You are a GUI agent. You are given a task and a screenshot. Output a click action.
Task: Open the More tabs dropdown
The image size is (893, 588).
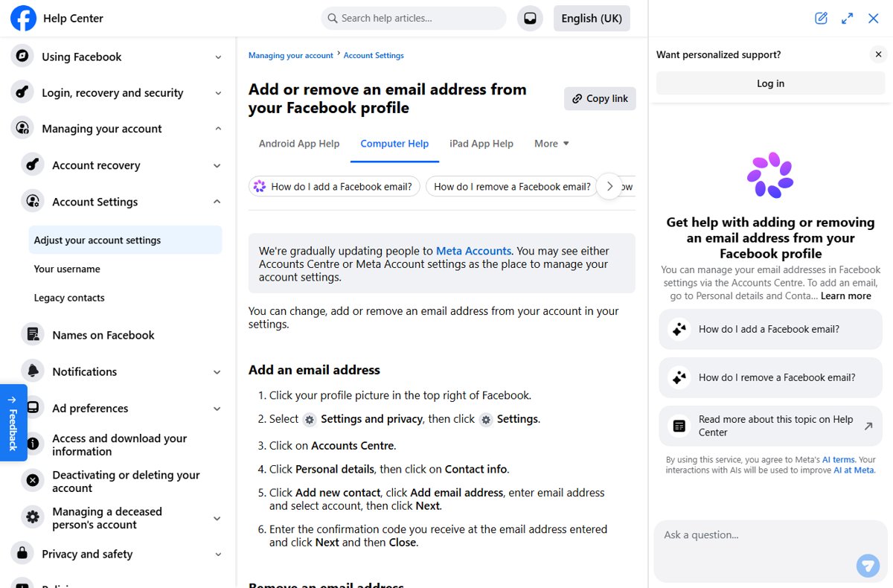coord(551,144)
